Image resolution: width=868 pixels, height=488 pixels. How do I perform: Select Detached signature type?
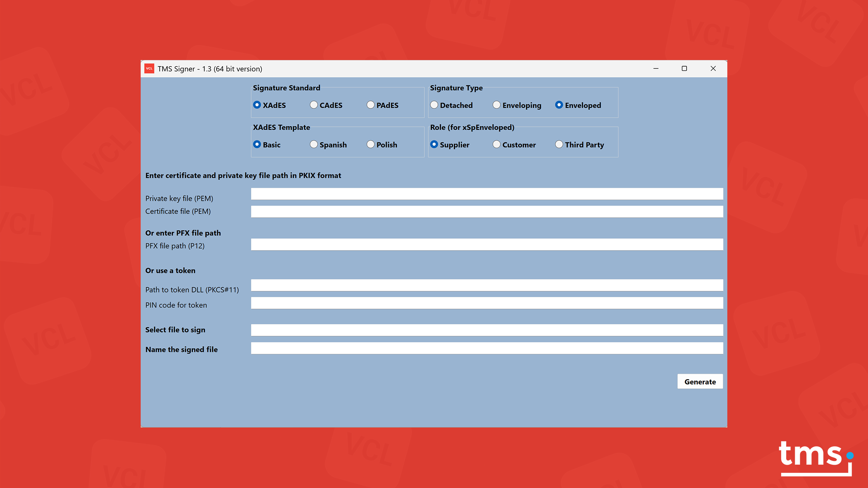(434, 105)
